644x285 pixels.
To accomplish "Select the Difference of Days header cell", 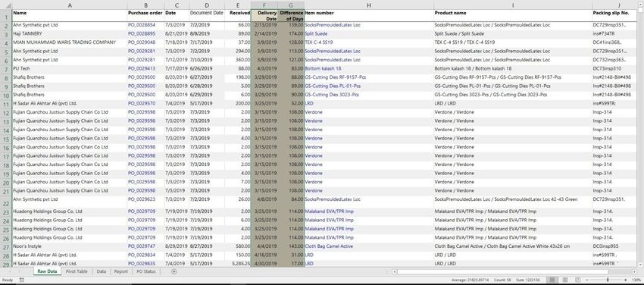I will click(291, 16).
